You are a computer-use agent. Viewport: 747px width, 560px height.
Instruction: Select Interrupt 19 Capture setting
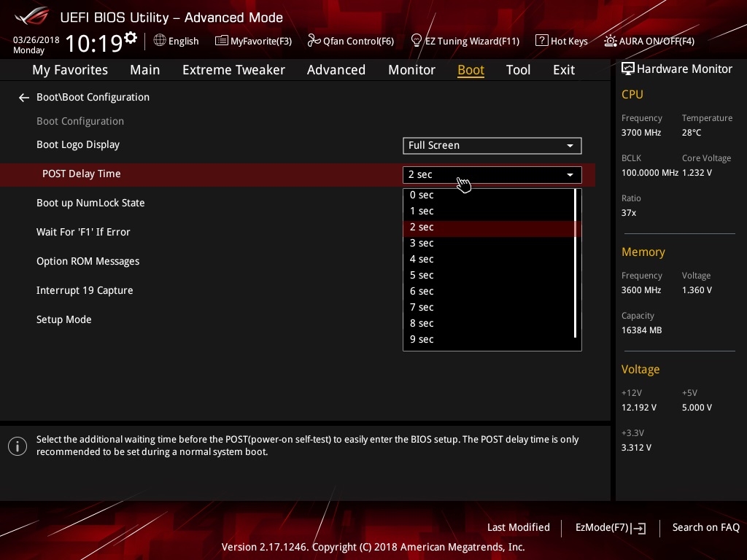[x=85, y=290]
